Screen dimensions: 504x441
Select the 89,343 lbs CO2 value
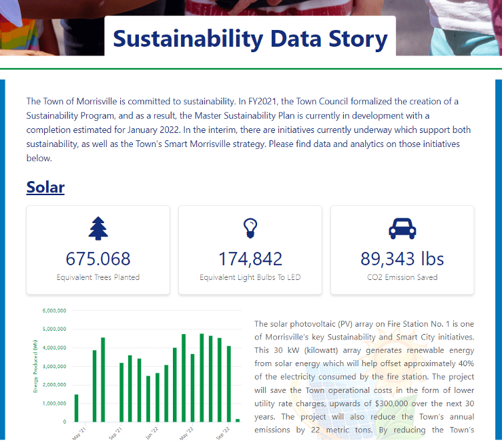point(402,259)
